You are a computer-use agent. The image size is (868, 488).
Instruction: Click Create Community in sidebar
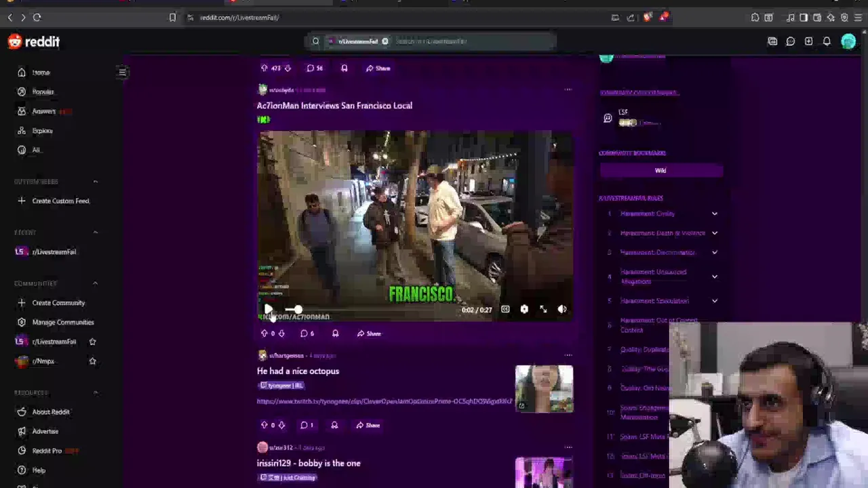(60, 303)
